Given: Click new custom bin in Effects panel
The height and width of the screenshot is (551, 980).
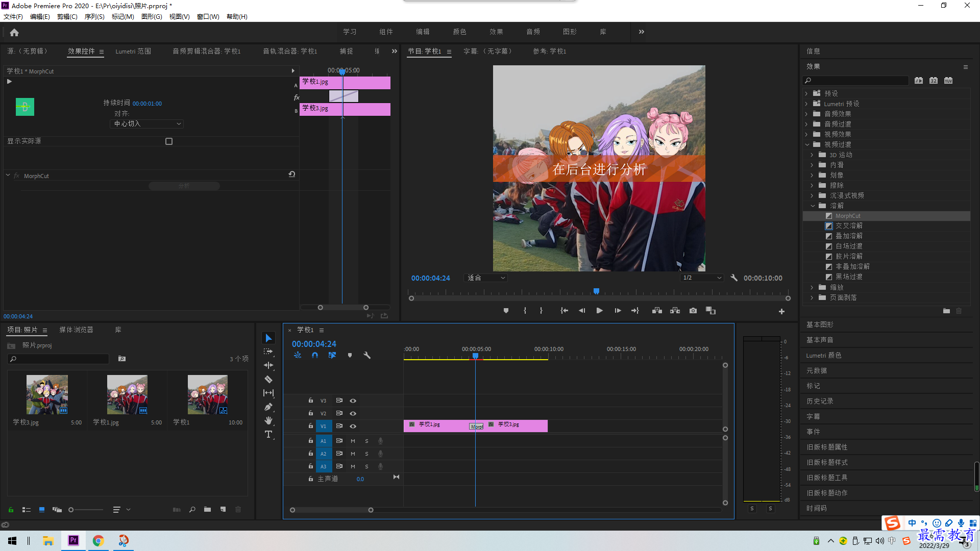Looking at the screenshot, I should (946, 311).
